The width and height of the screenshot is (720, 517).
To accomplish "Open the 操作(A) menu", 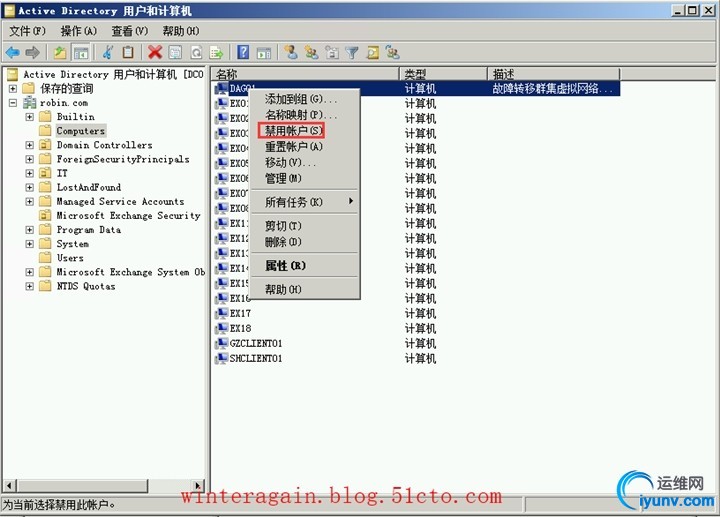I will [x=79, y=31].
